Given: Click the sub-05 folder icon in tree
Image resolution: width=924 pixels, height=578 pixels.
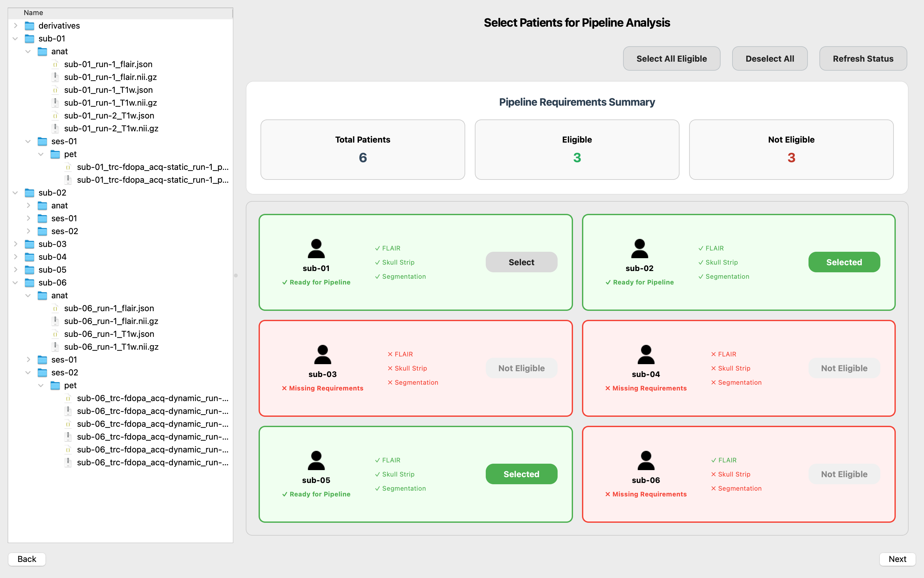Looking at the screenshot, I should click(x=30, y=270).
